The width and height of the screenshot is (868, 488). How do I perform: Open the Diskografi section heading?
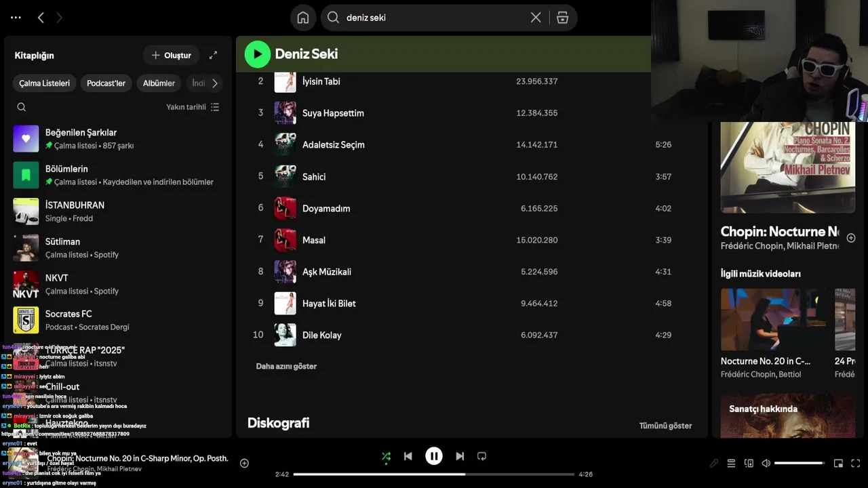(278, 423)
